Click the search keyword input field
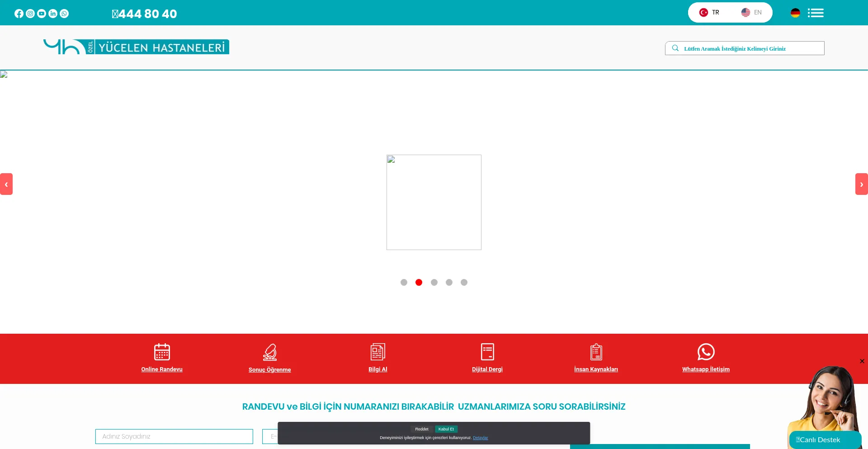Image resolution: width=868 pixels, height=449 pixels. (750, 48)
